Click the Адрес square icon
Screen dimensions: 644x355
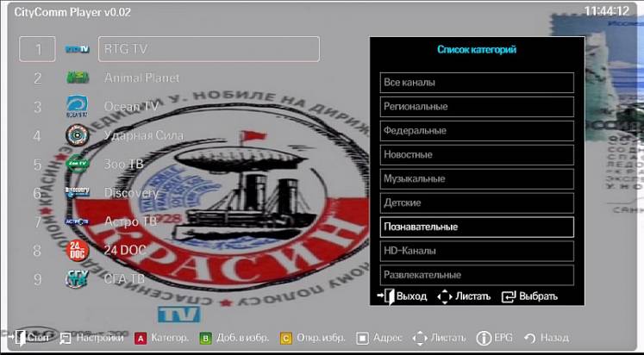[x=363, y=339]
